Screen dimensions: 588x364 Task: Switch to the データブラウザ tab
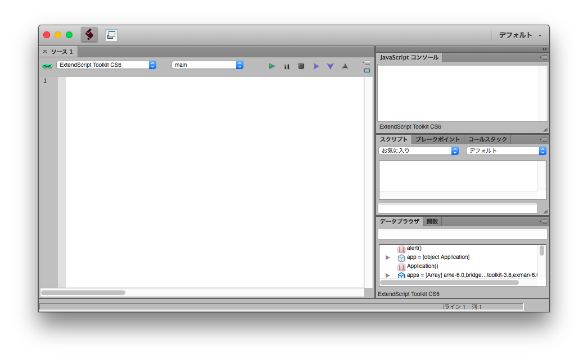pos(400,221)
